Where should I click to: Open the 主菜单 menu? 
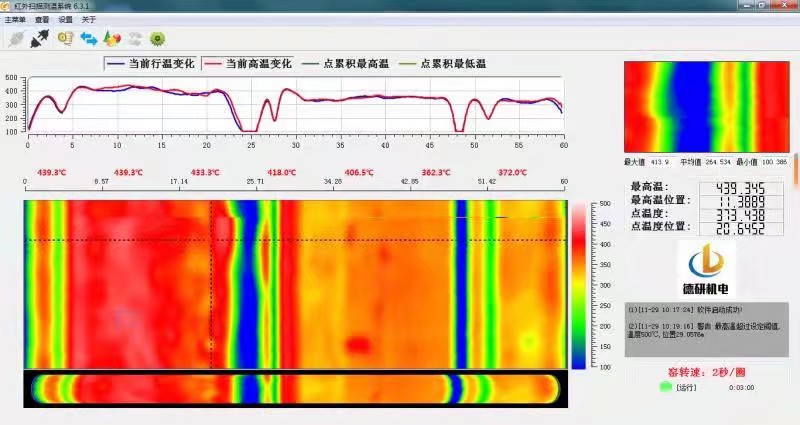pyautogui.click(x=15, y=19)
